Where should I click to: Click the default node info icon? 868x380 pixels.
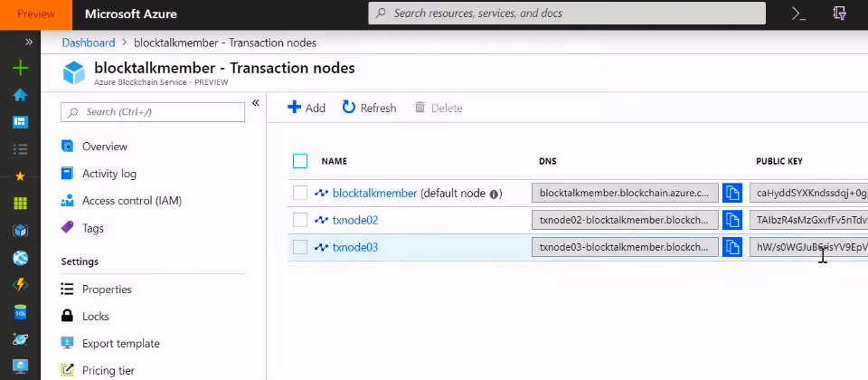point(494,194)
